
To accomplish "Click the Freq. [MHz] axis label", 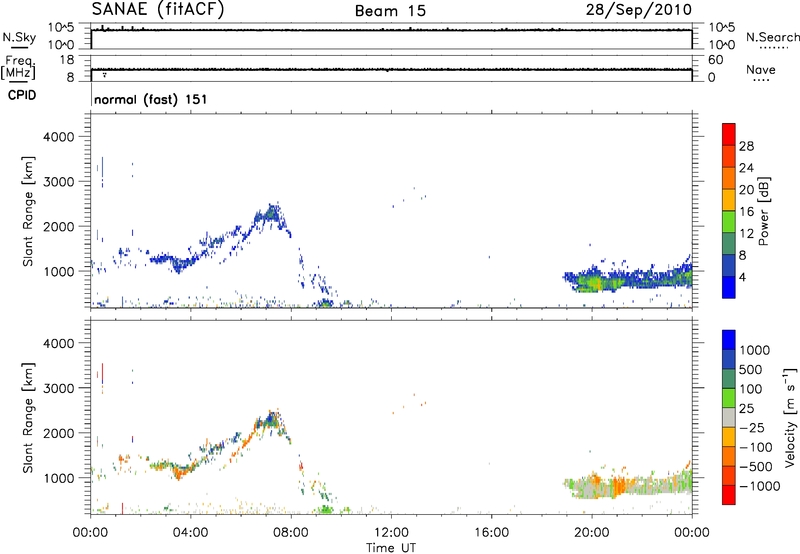I will [x=19, y=67].
